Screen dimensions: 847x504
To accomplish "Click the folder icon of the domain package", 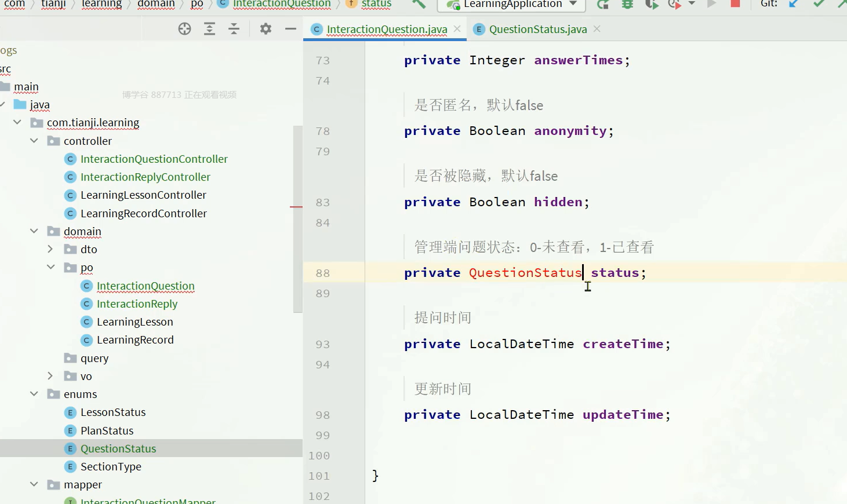I will 54,231.
